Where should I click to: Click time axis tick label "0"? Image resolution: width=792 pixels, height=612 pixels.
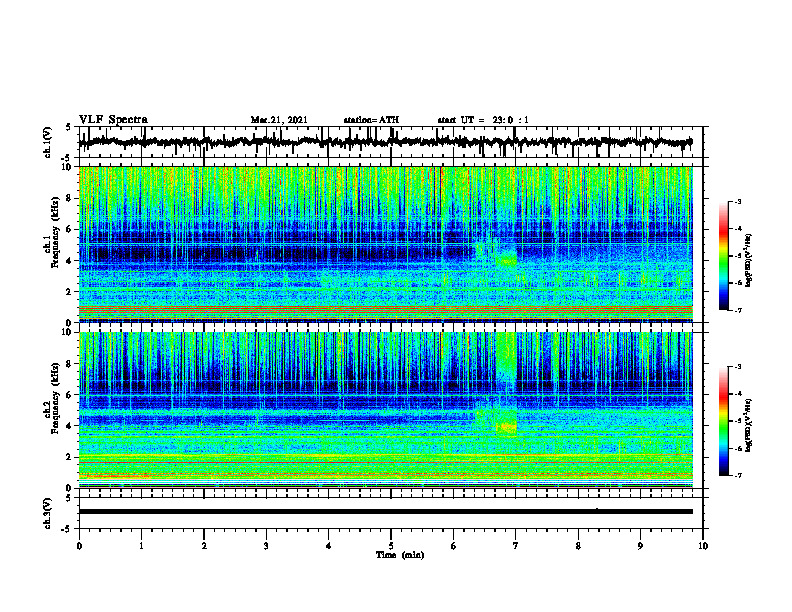tap(79, 546)
